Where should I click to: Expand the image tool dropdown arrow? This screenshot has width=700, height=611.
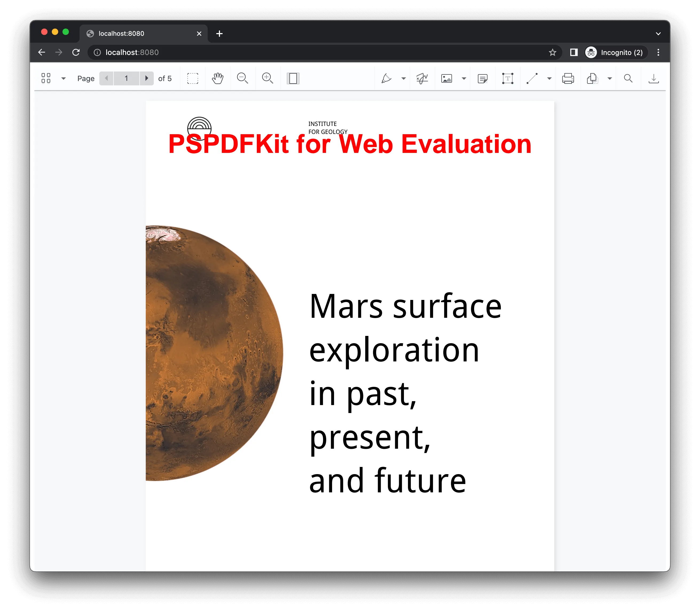[463, 78]
